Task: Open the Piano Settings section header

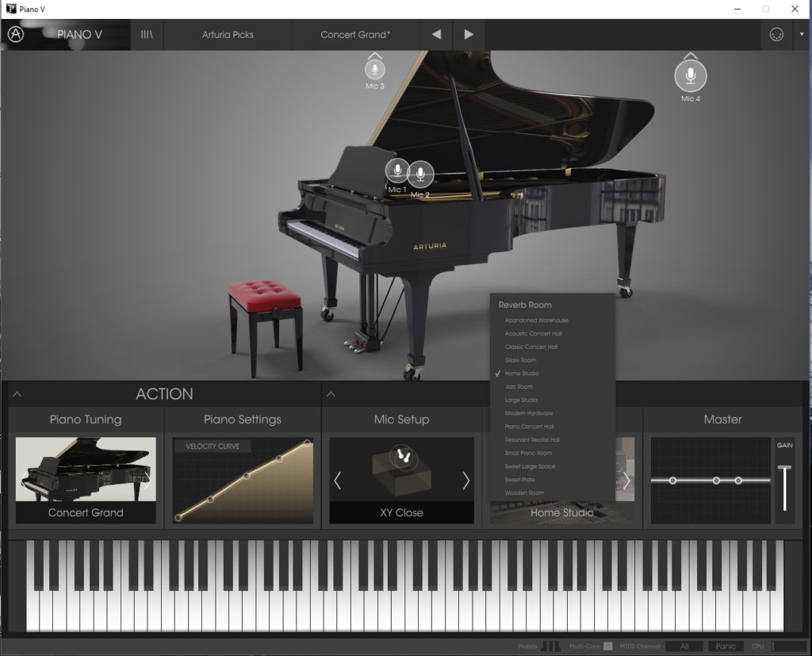Action: pyautogui.click(x=243, y=420)
